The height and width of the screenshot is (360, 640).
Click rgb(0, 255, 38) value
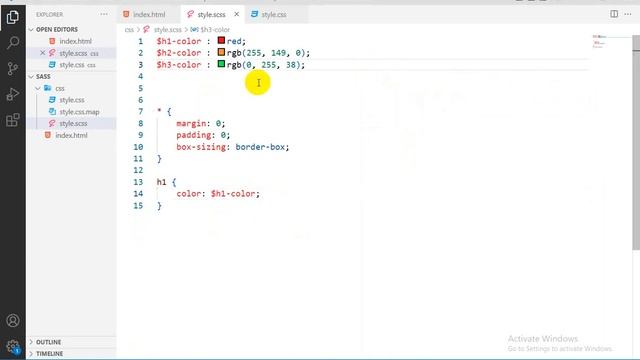[x=263, y=65]
